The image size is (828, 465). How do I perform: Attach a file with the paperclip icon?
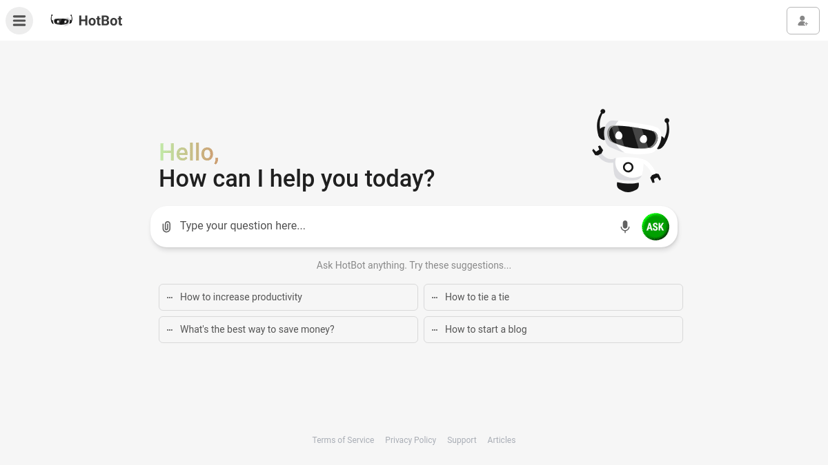click(166, 226)
